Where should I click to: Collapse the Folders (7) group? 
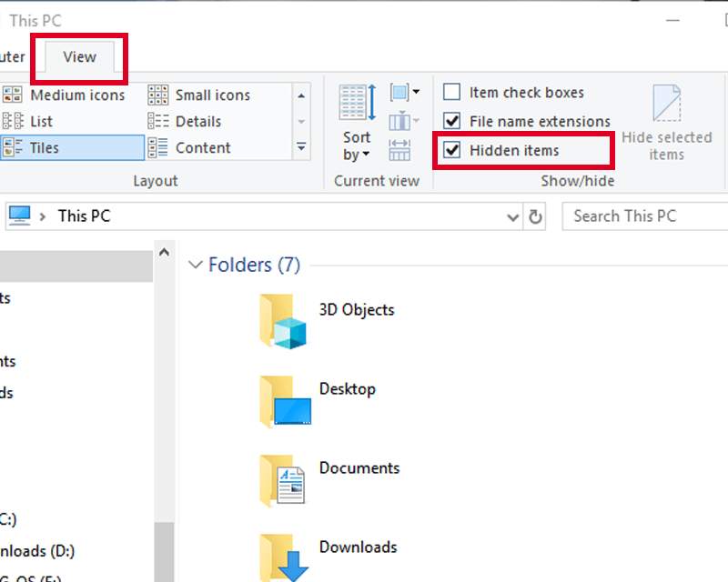pyautogui.click(x=195, y=265)
